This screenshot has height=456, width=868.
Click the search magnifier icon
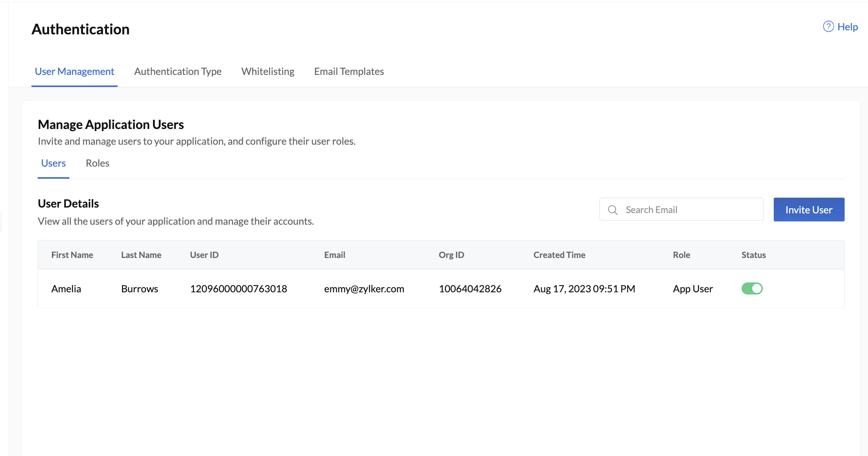point(613,210)
